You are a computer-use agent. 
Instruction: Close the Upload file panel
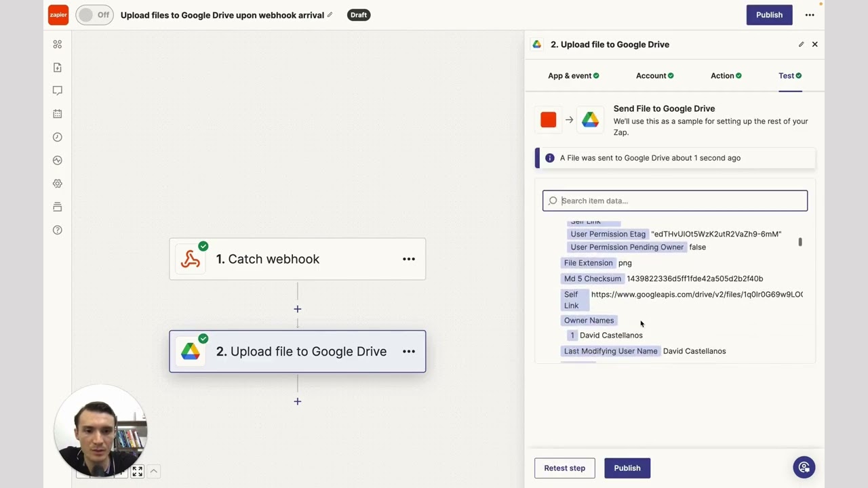pos(815,44)
